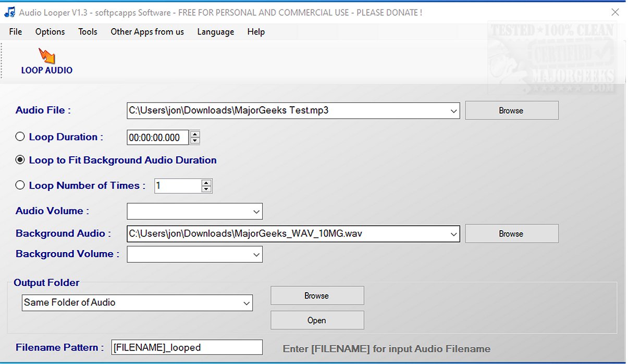The width and height of the screenshot is (628, 364).
Task: Select the Loop Duration radio button
Action: (20, 137)
